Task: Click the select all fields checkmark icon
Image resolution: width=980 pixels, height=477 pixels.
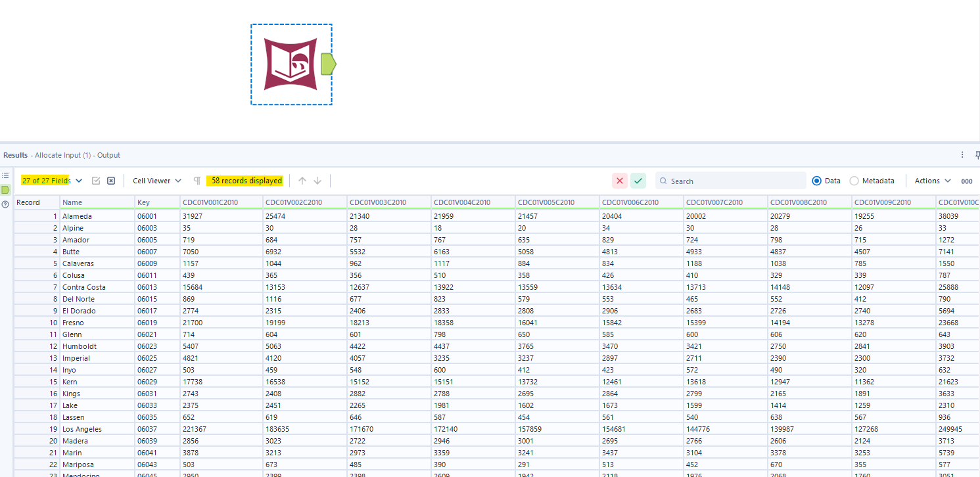Action: click(96, 181)
